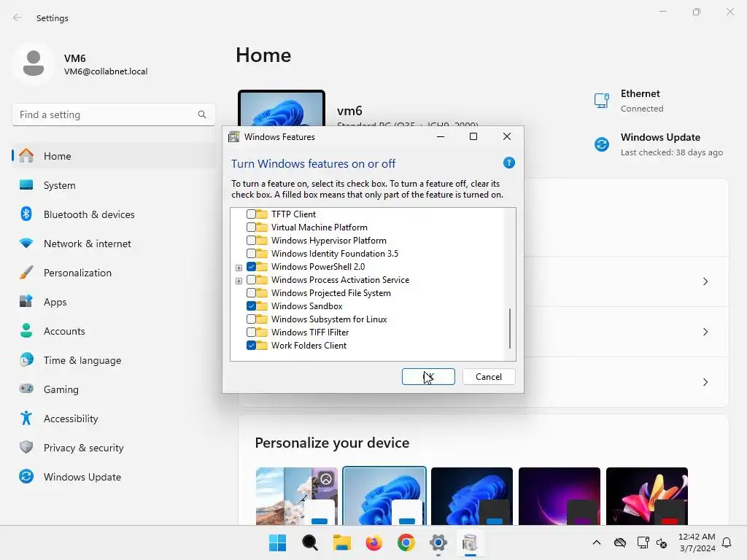This screenshot has width=747, height=560.
Task: Click the Windows Features taskbar icon
Action: [x=471, y=542]
